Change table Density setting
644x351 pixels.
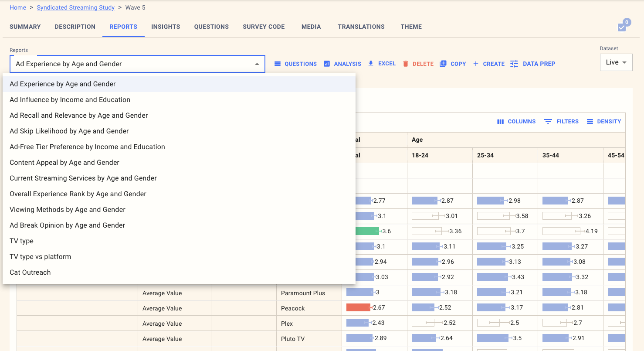[x=590, y=122]
